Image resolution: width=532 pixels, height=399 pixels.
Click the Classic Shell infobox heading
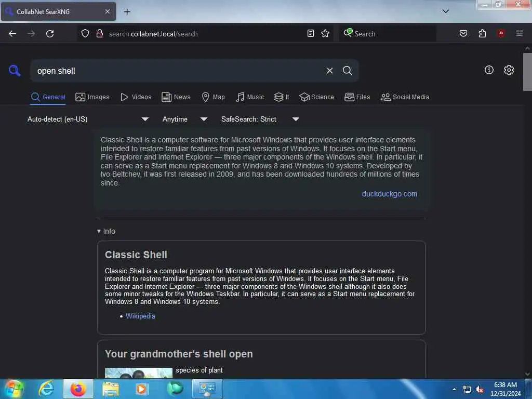[x=136, y=255]
